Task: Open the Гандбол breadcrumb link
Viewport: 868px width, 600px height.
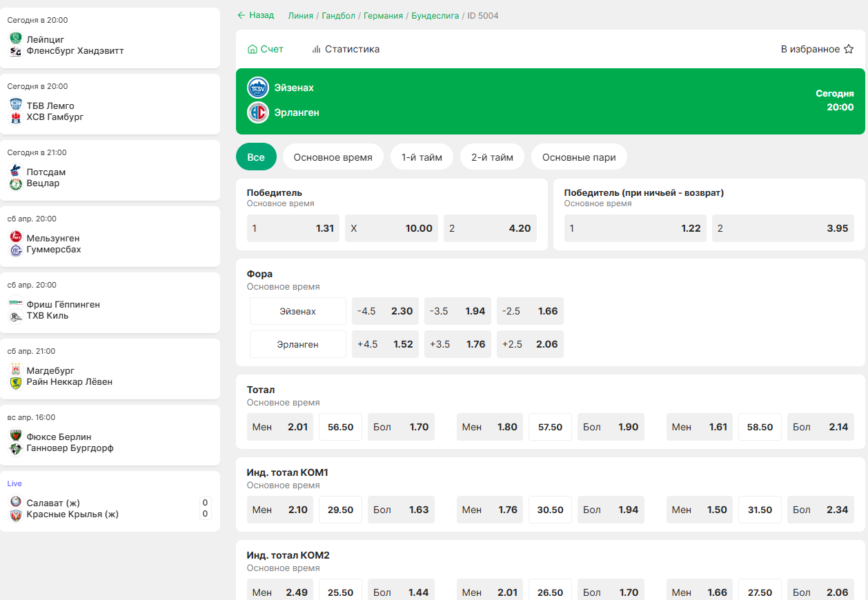Action: [338, 15]
